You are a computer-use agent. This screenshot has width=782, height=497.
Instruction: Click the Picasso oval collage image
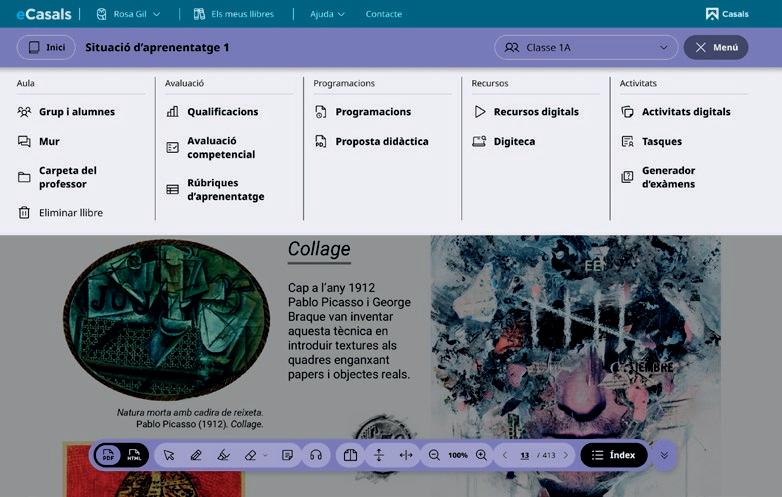click(166, 319)
